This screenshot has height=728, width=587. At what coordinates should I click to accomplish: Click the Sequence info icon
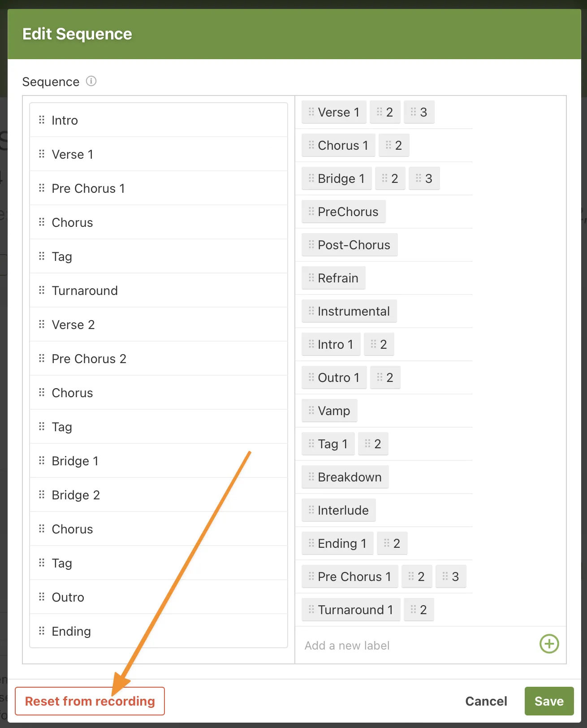91,81
